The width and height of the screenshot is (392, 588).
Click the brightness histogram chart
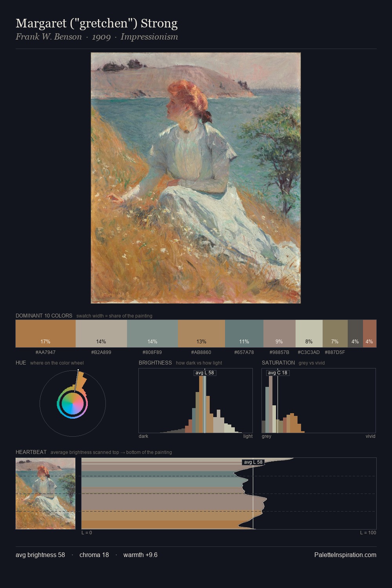(196, 401)
